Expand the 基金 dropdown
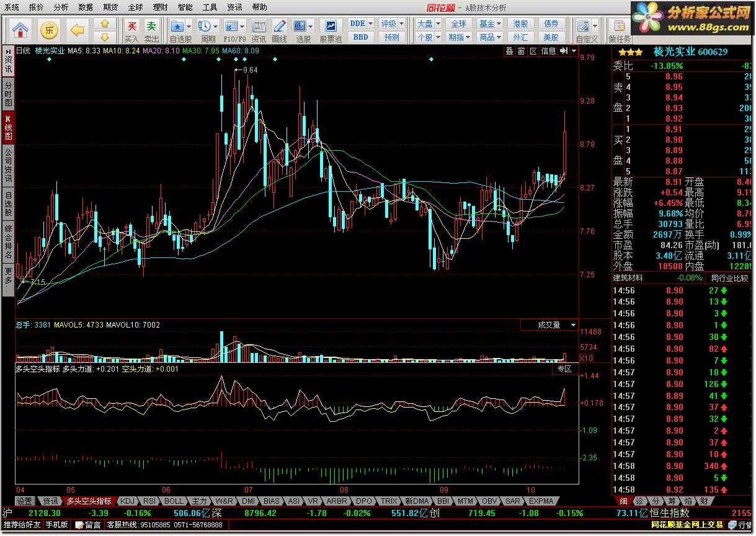This screenshot has height=536, width=756. (500, 24)
